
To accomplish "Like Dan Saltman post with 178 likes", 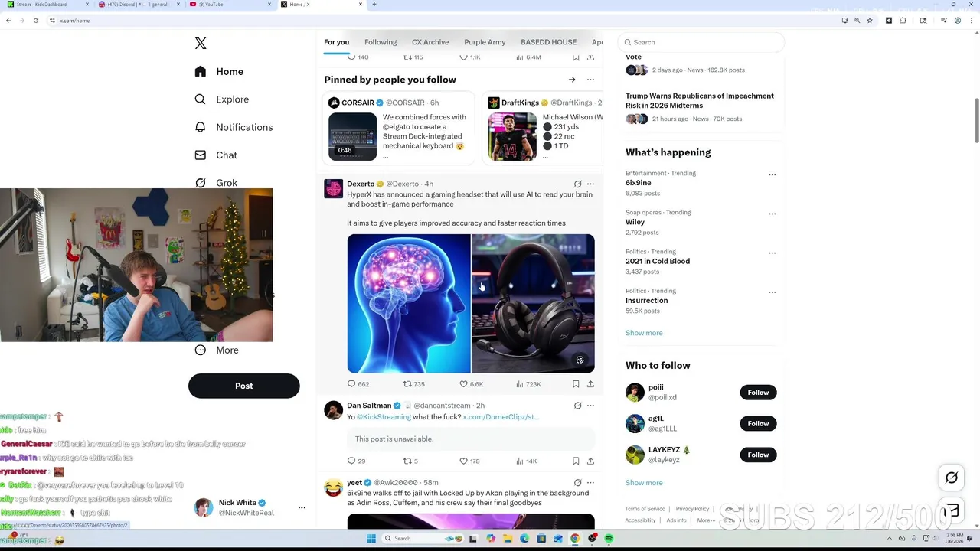I will 469,461.
